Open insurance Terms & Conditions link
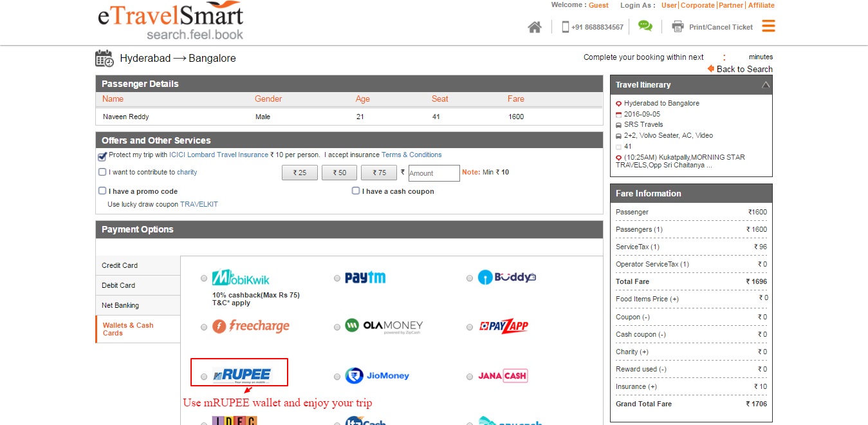The width and height of the screenshot is (868, 425). [412, 155]
